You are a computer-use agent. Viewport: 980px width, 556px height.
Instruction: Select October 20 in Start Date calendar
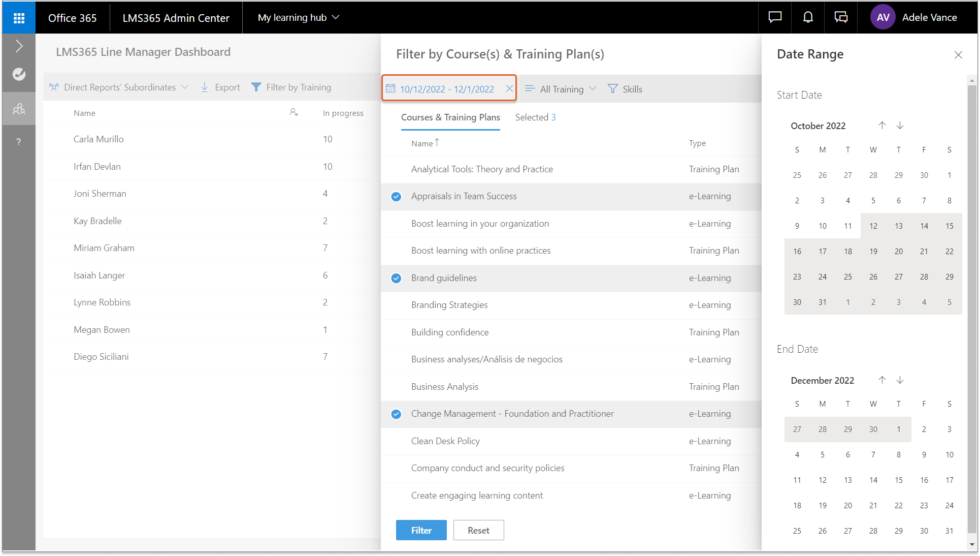(898, 252)
